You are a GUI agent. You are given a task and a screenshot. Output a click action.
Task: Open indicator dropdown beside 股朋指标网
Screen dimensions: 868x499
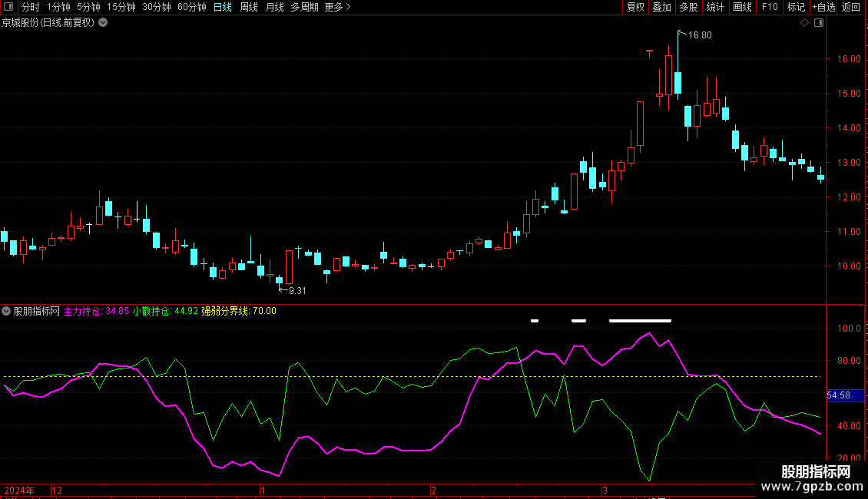(x=6, y=311)
